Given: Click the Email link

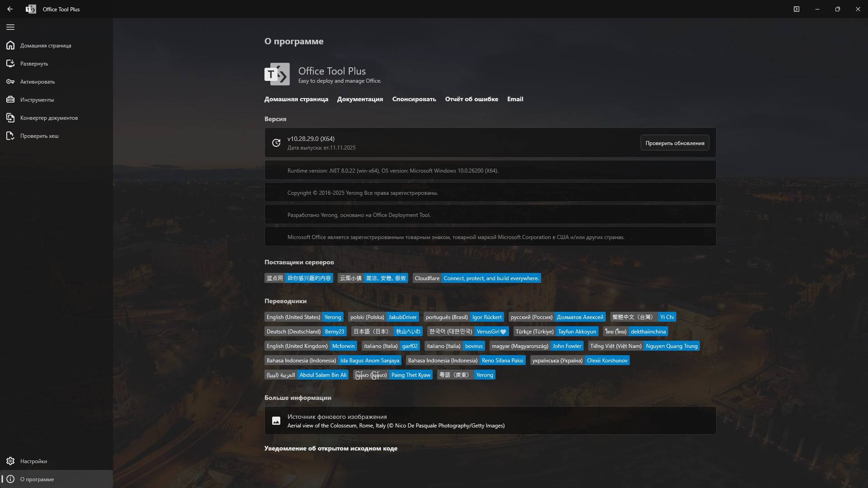Looking at the screenshot, I should [x=515, y=99].
